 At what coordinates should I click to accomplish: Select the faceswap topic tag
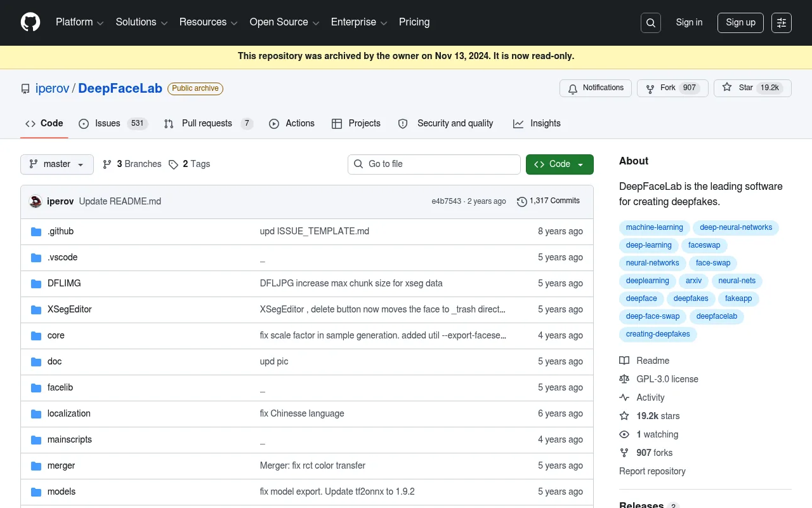[x=704, y=246]
